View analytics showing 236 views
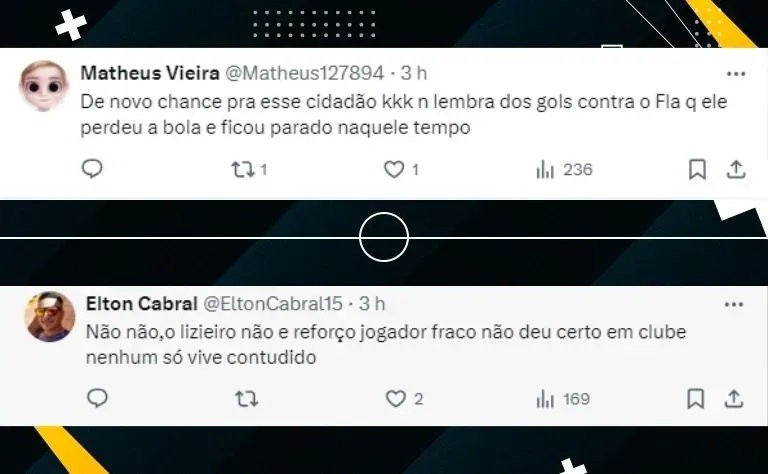 (x=564, y=170)
